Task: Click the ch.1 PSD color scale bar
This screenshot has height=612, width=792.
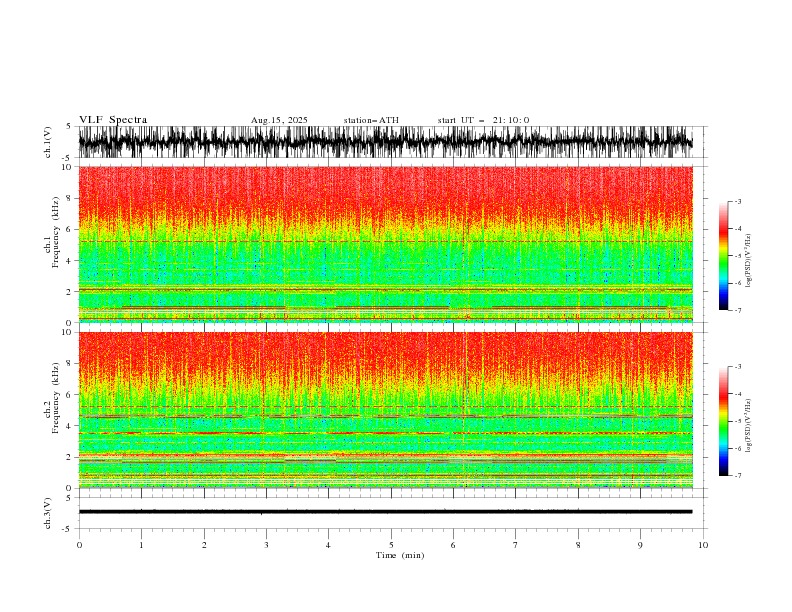Action: (x=723, y=256)
